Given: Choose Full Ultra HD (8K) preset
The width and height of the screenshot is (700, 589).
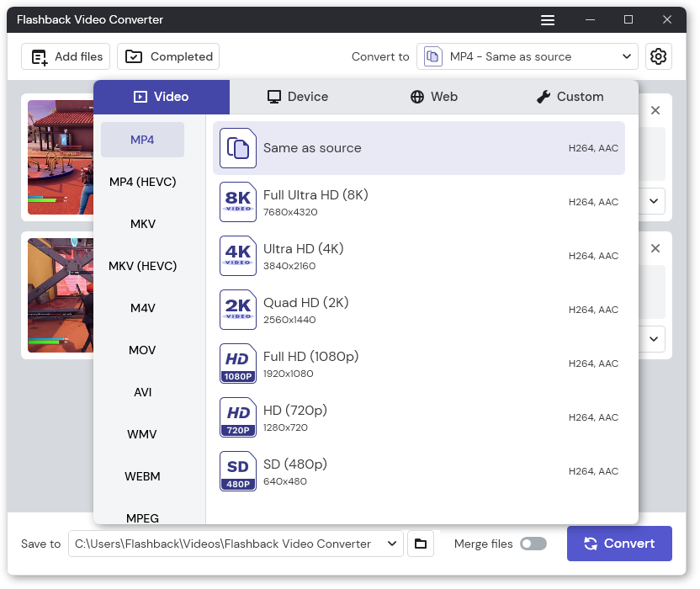Looking at the screenshot, I should tap(419, 202).
